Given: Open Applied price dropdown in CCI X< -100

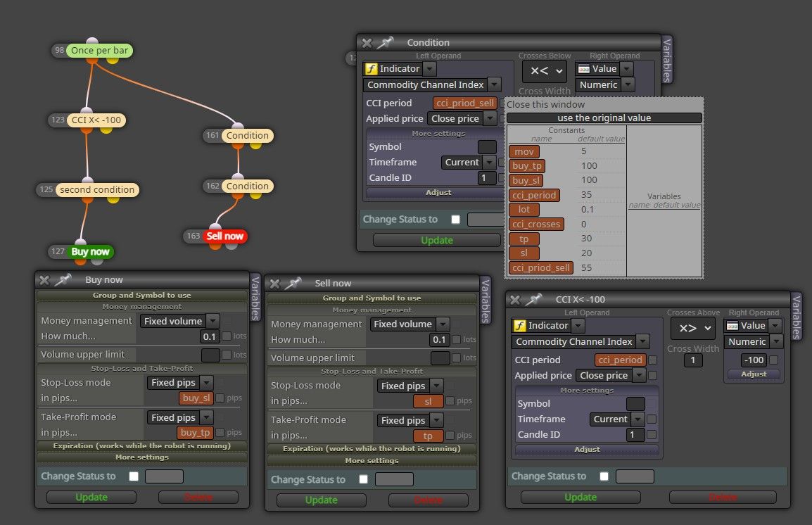Looking at the screenshot, I should (611, 375).
